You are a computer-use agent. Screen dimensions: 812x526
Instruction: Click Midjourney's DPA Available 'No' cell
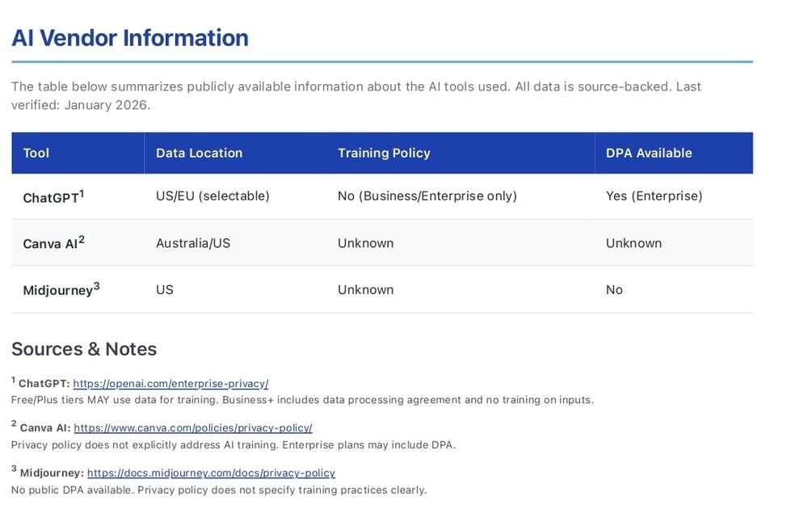[x=614, y=290]
